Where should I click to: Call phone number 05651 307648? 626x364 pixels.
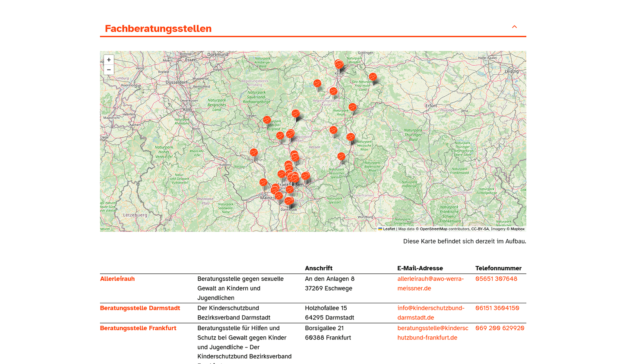[496, 279]
